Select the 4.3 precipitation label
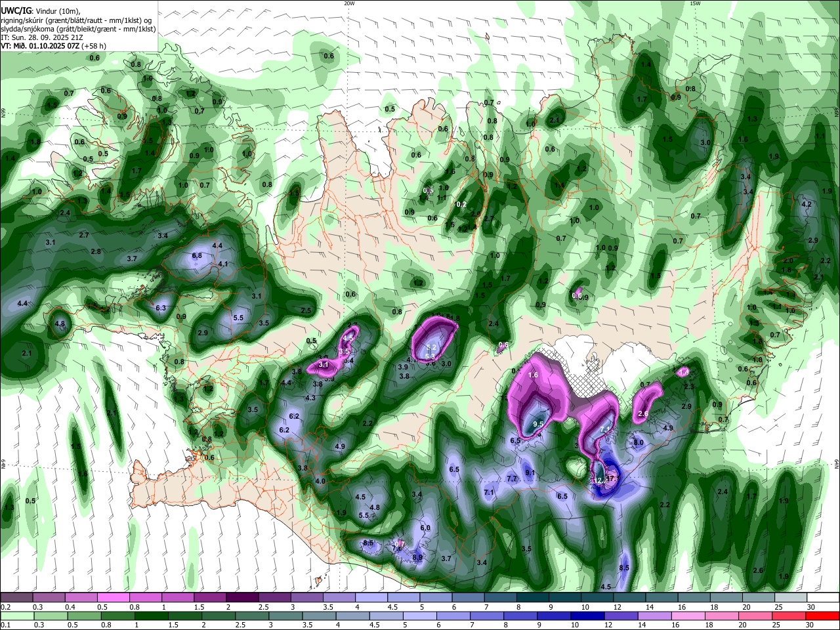This screenshot has width=840, height=630. click(310, 398)
